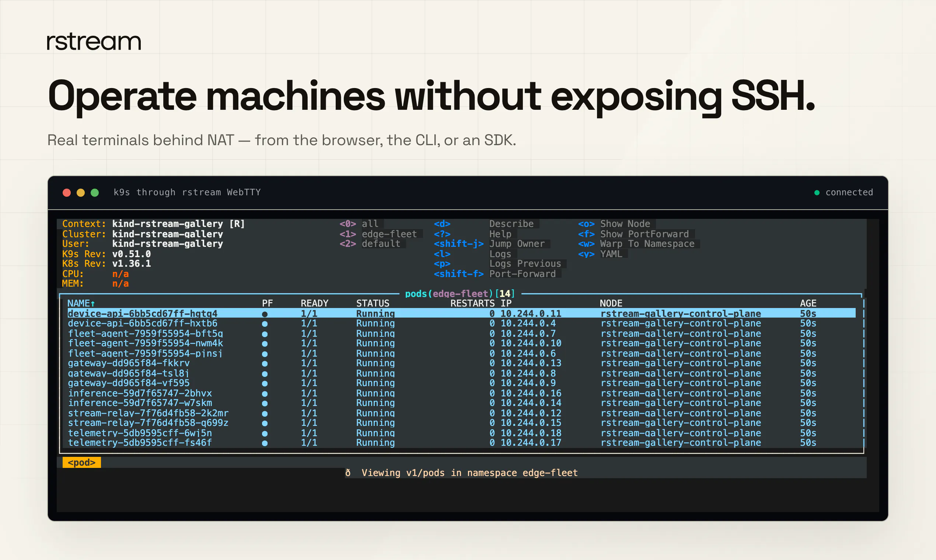Select pod inference-59d7f65747-2bhvx
The image size is (936, 560).
coord(461,393)
